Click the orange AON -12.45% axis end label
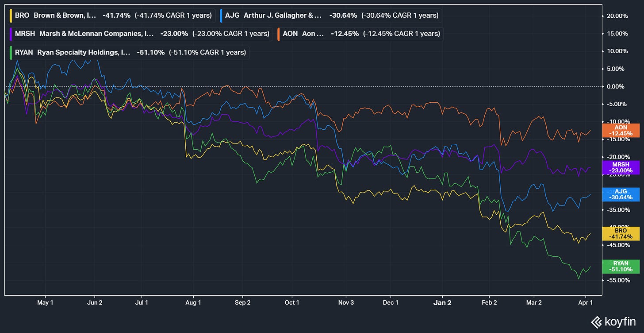This screenshot has height=333, width=644. coord(621,130)
